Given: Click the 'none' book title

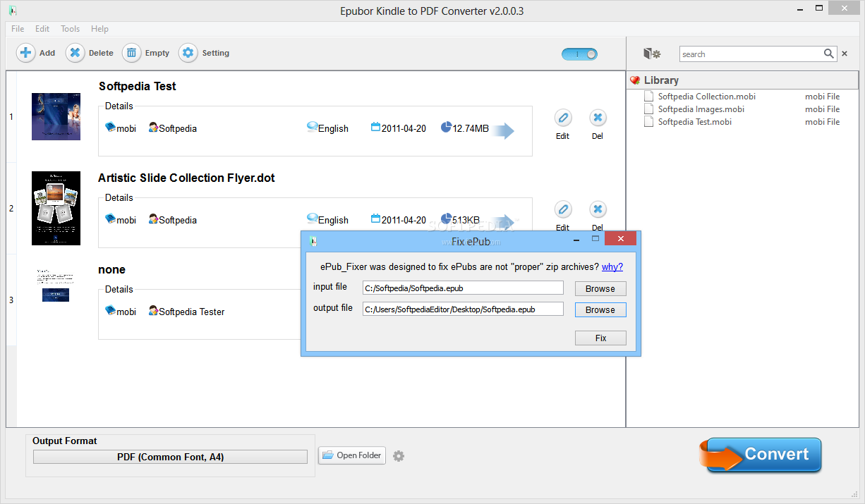Looking at the screenshot, I should coord(112,269).
